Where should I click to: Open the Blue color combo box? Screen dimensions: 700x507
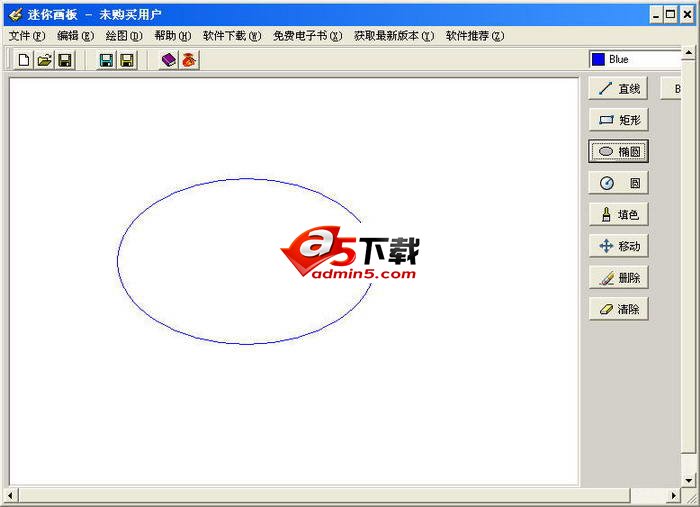pos(640,60)
